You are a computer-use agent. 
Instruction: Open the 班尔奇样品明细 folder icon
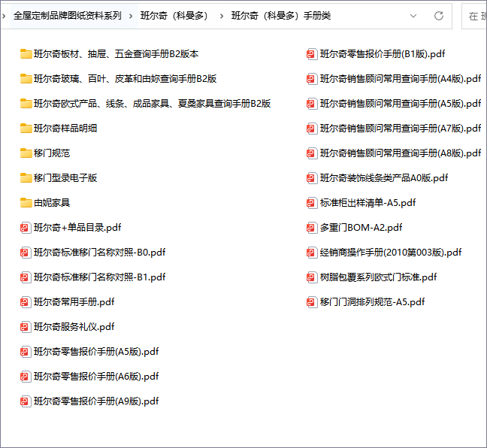point(26,129)
